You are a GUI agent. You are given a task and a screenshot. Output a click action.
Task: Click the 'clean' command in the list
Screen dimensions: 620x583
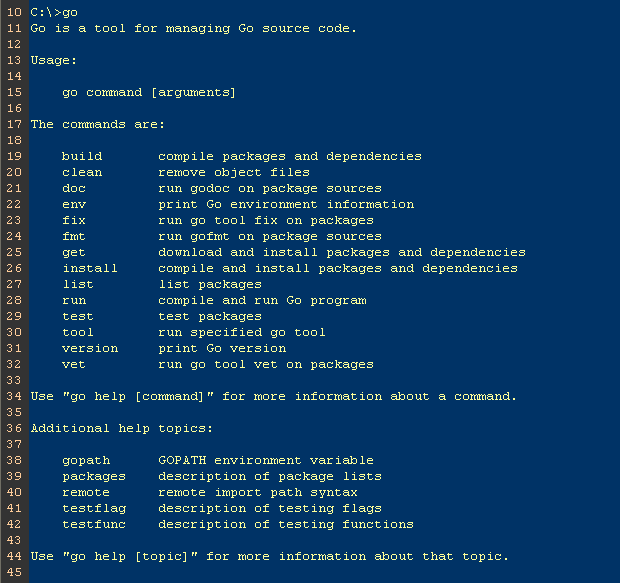point(82,172)
